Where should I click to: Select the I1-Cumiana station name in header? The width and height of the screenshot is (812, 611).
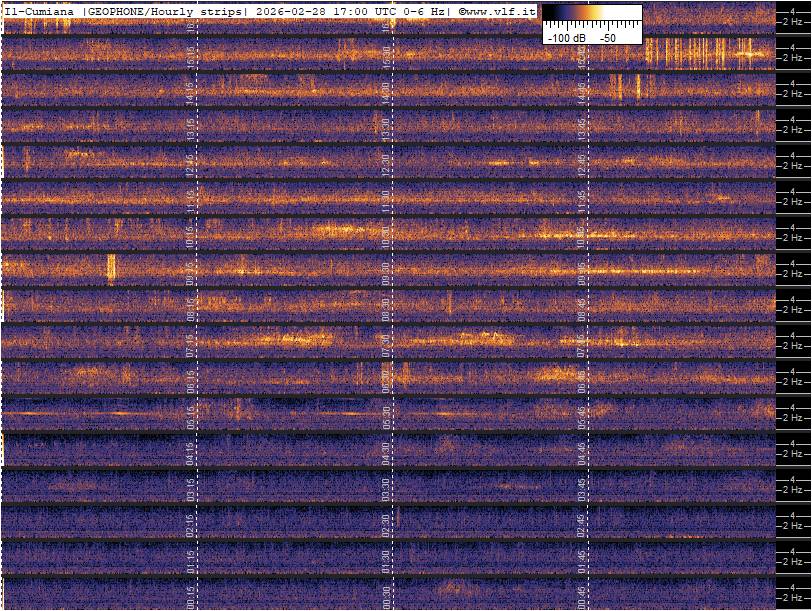[x=40, y=11]
